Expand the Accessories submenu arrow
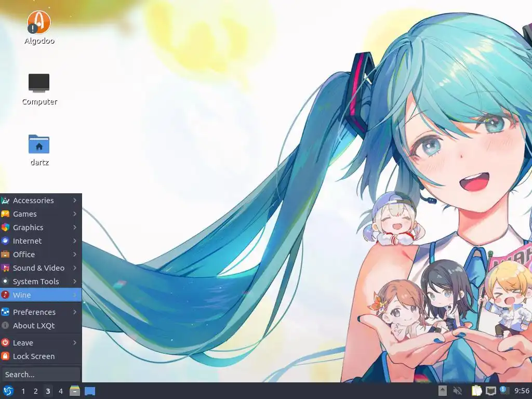The image size is (532, 399). click(75, 201)
